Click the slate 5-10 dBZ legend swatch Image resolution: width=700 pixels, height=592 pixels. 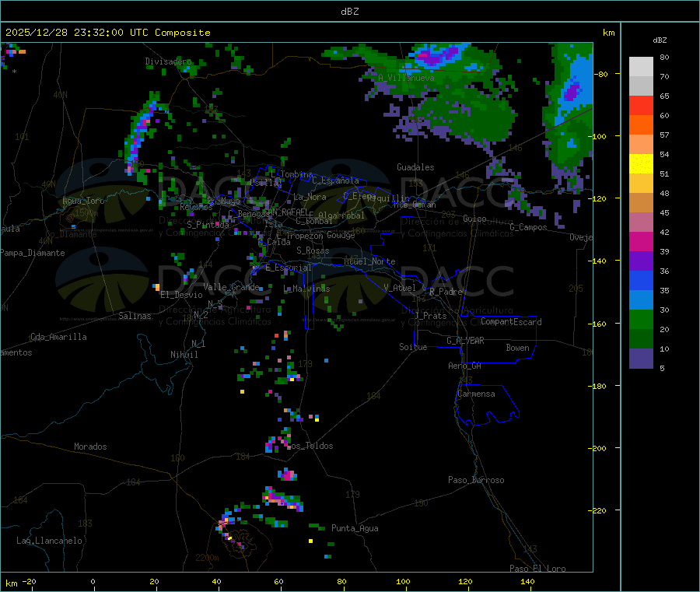coord(641,359)
